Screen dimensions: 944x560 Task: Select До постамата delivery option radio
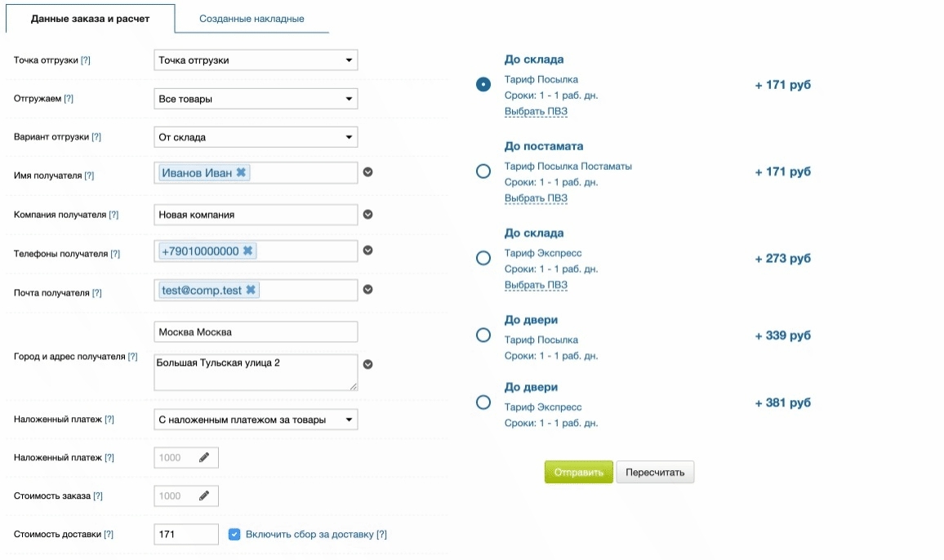483,171
